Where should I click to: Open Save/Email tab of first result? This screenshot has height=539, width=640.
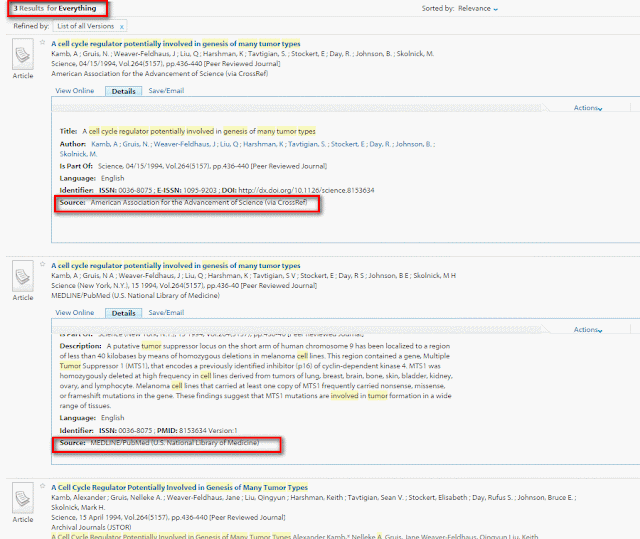tap(166, 91)
